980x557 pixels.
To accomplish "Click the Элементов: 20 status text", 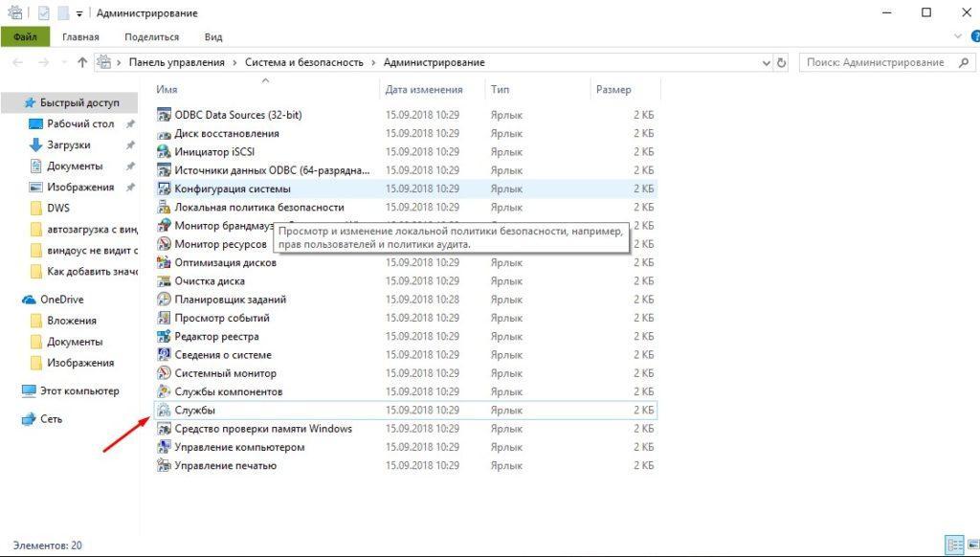I will click(x=47, y=546).
